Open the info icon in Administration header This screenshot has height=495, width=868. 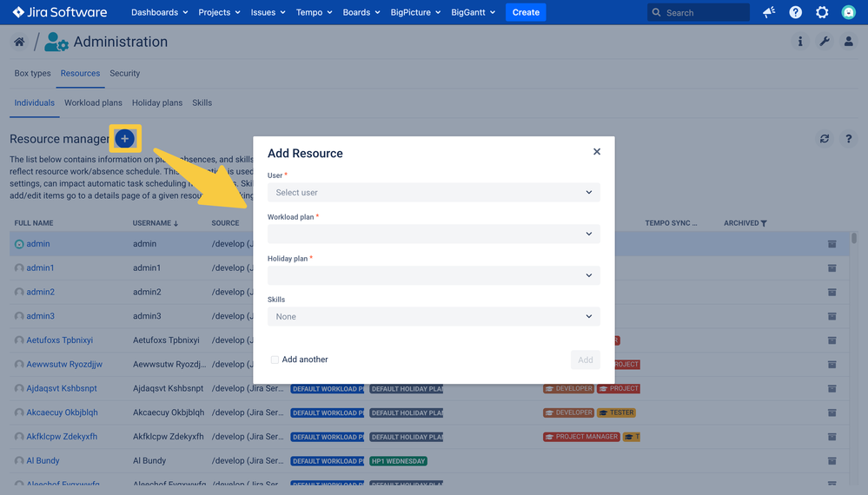coord(800,42)
